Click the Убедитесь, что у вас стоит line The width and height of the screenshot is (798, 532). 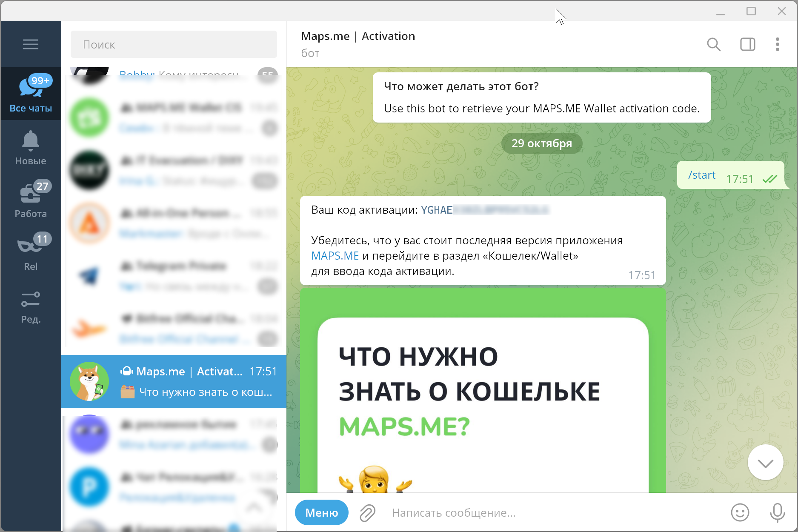tap(467, 240)
